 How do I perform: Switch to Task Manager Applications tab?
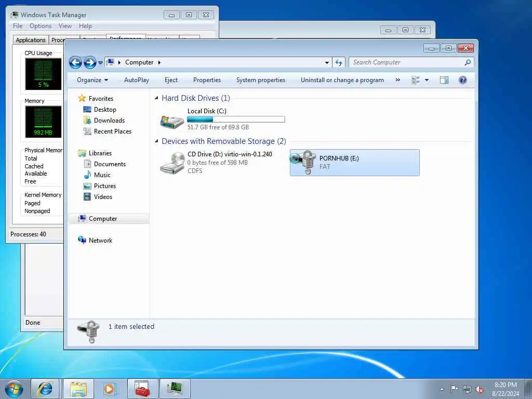click(x=31, y=40)
